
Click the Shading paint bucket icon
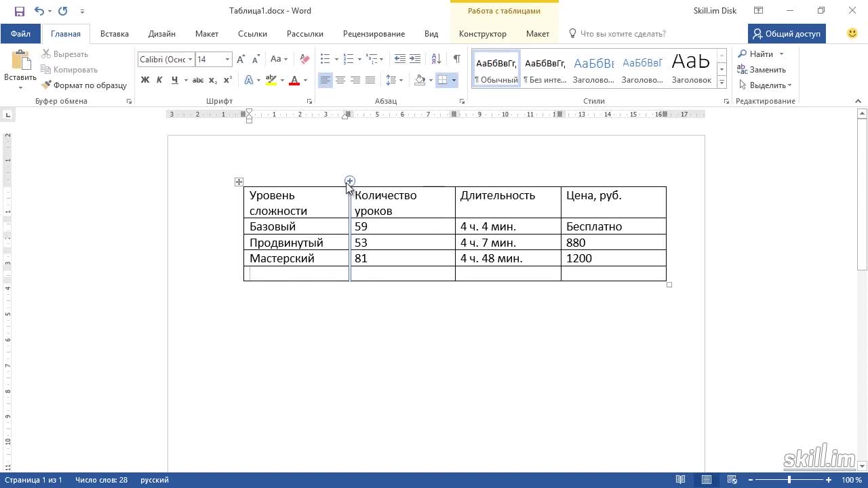click(420, 80)
